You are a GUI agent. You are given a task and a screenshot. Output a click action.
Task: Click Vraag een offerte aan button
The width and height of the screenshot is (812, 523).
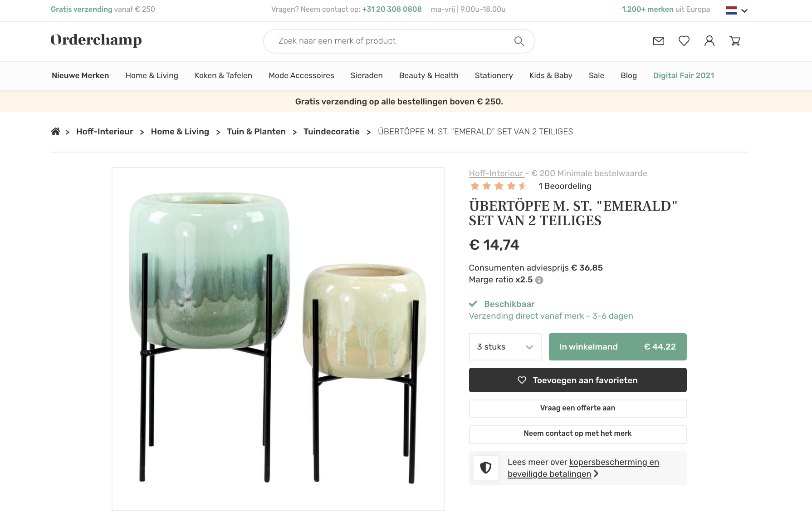577,408
